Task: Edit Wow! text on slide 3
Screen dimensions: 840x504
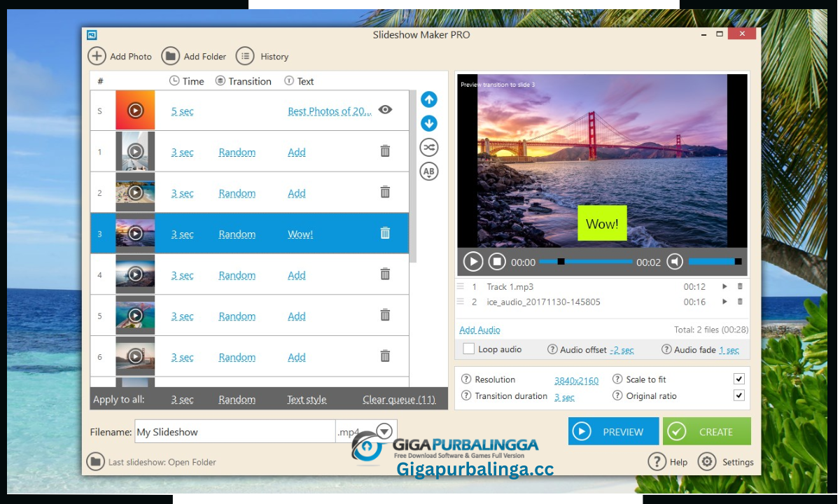Action: (x=300, y=234)
